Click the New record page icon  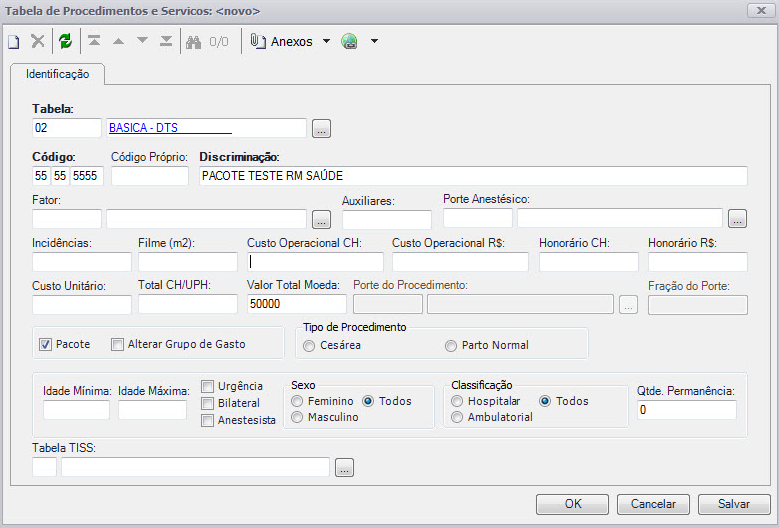pos(14,42)
